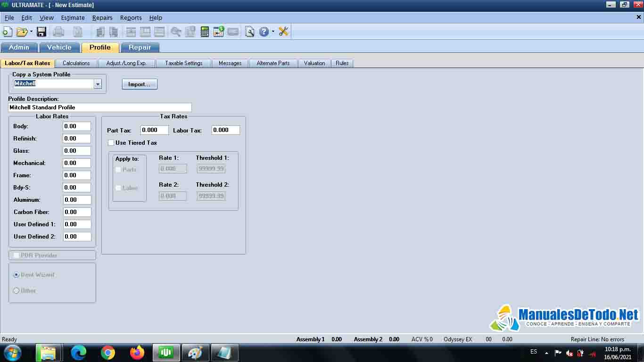Click the Aluminum labor rate field

[77, 200]
